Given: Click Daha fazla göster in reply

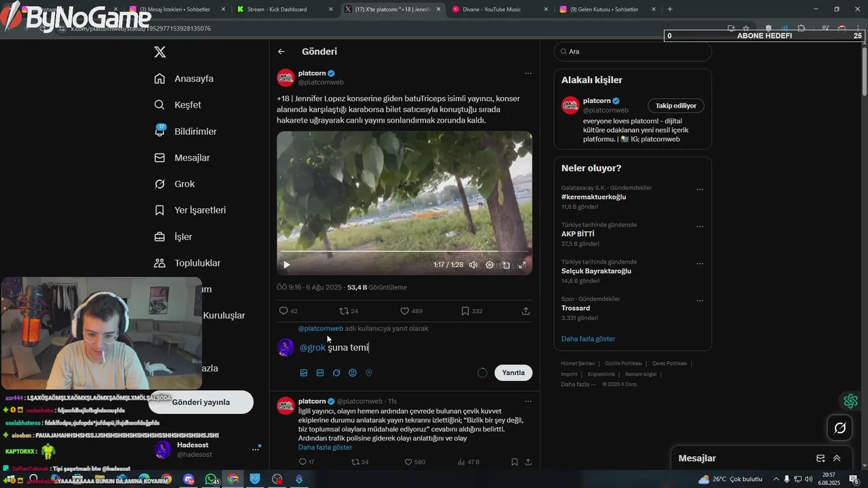Looking at the screenshot, I should click(325, 447).
